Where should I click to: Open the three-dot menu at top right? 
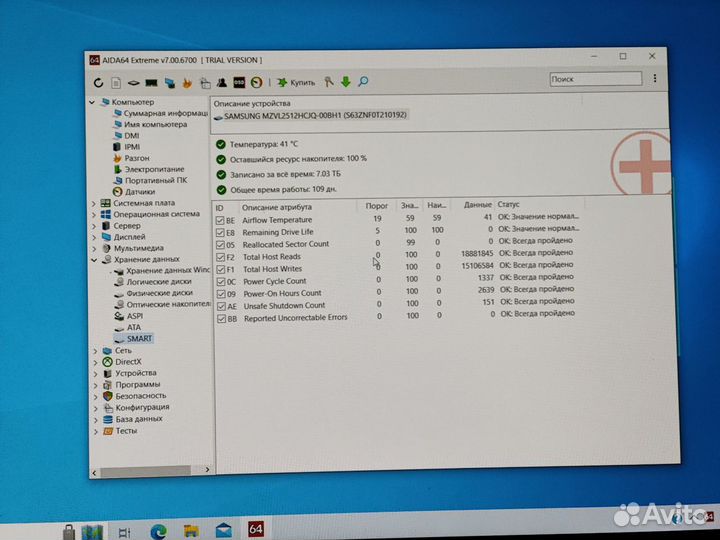(x=654, y=79)
